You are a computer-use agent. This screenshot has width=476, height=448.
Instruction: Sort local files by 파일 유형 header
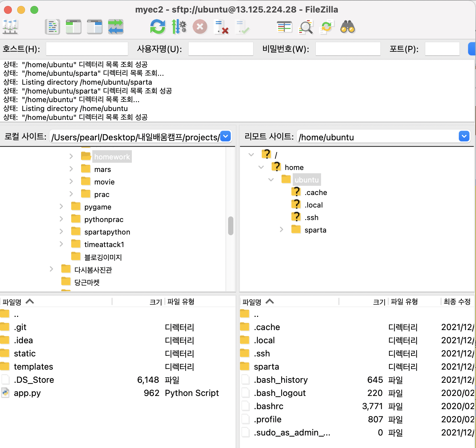(200, 301)
